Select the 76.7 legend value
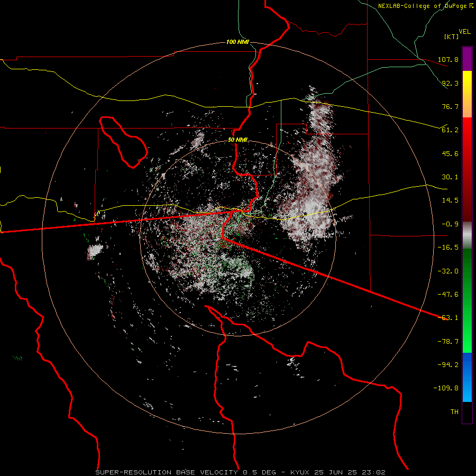 click(x=450, y=106)
